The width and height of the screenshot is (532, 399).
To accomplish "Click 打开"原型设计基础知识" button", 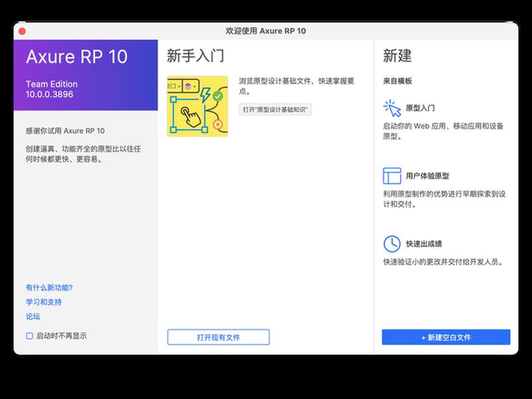I will [275, 110].
